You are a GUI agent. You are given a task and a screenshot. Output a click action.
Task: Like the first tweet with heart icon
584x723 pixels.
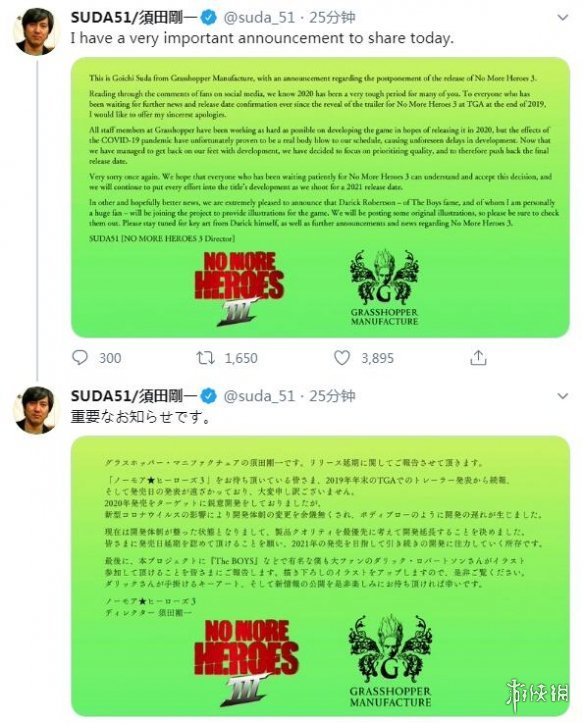point(342,358)
